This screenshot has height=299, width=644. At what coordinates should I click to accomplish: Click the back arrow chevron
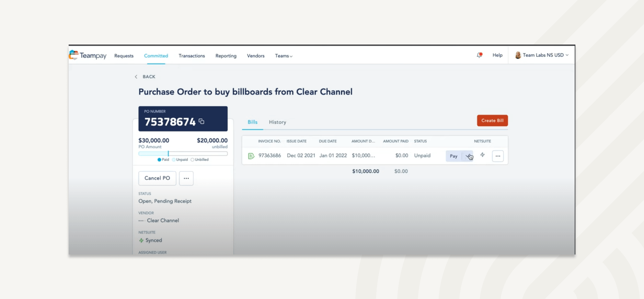click(136, 77)
